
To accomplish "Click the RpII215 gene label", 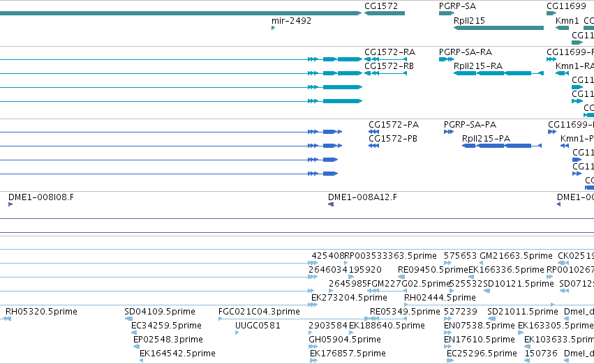I will [469, 21].
